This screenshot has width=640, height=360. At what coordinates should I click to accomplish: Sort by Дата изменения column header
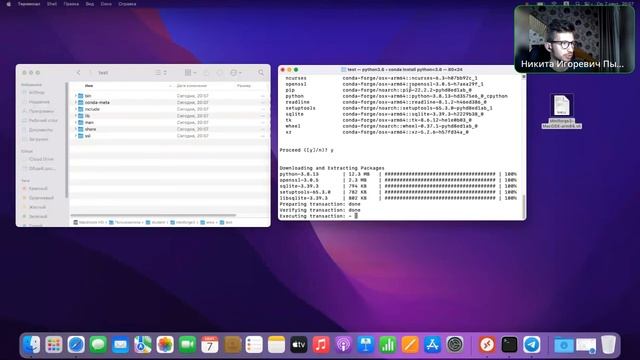pos(192,86)
